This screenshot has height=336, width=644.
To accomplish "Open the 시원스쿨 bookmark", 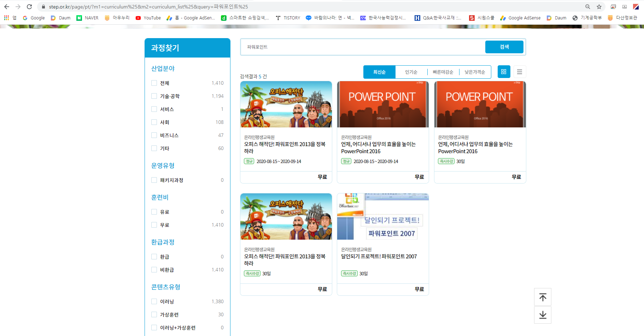I will (481, 18).
